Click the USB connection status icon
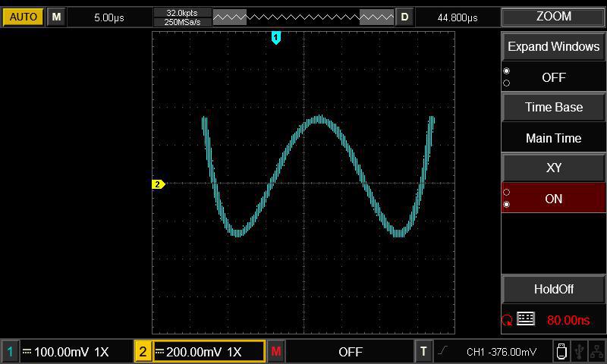 tap(579, 351)
